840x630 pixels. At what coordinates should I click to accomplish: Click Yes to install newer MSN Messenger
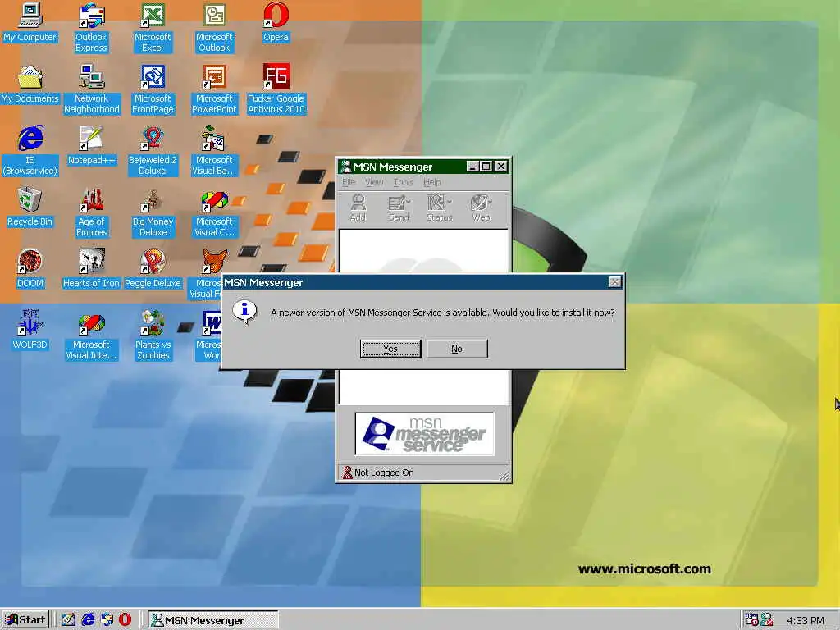coord(390,349)
